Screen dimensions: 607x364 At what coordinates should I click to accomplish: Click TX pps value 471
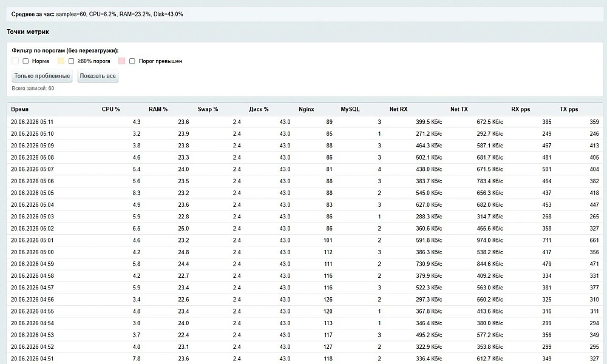click(594, 264)
